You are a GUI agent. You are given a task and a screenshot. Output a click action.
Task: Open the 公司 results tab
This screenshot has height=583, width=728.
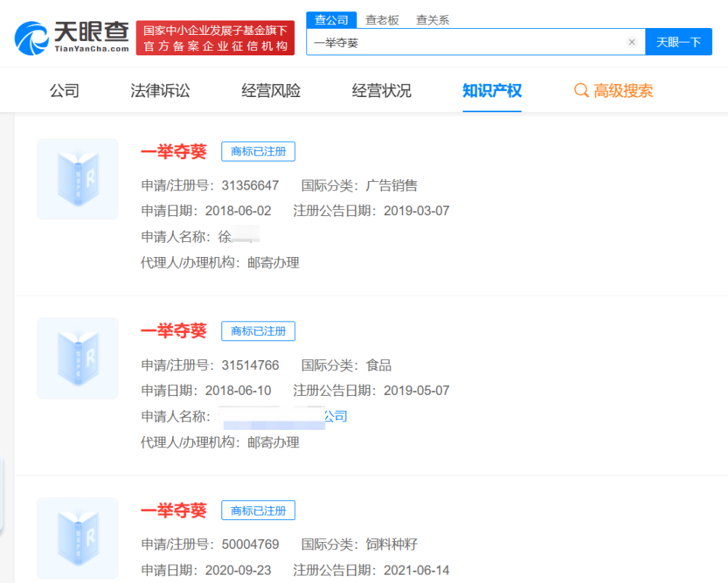coord(64,90)
